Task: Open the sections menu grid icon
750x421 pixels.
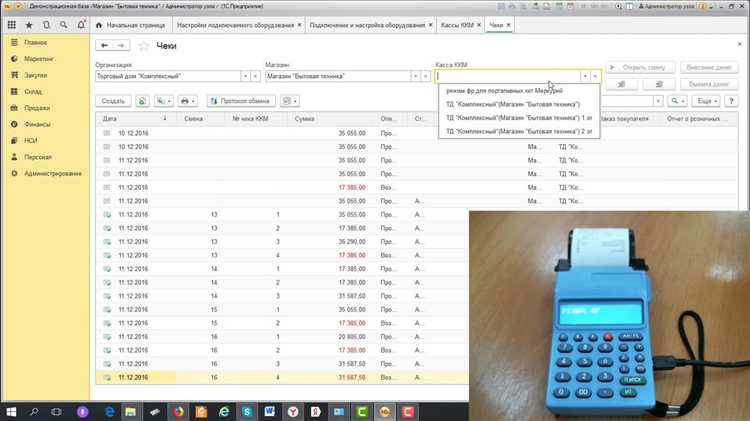Action: pyautogui.click(x=12, y=25)
